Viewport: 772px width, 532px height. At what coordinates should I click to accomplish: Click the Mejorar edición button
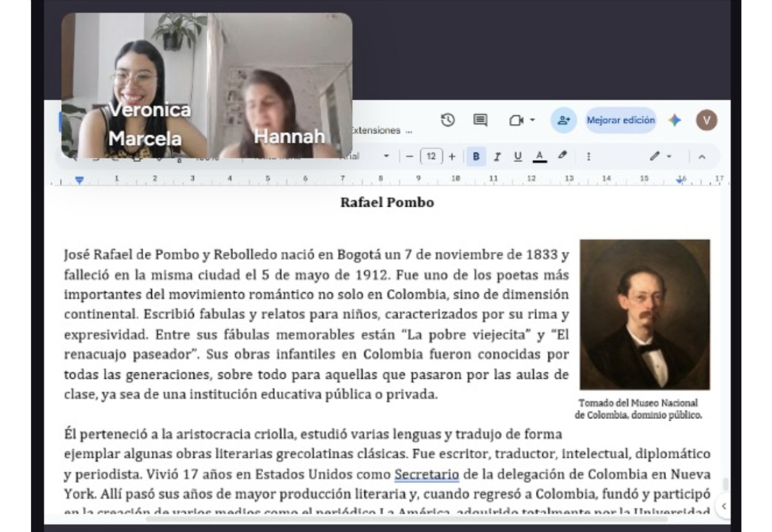click(x=621, y=120)
